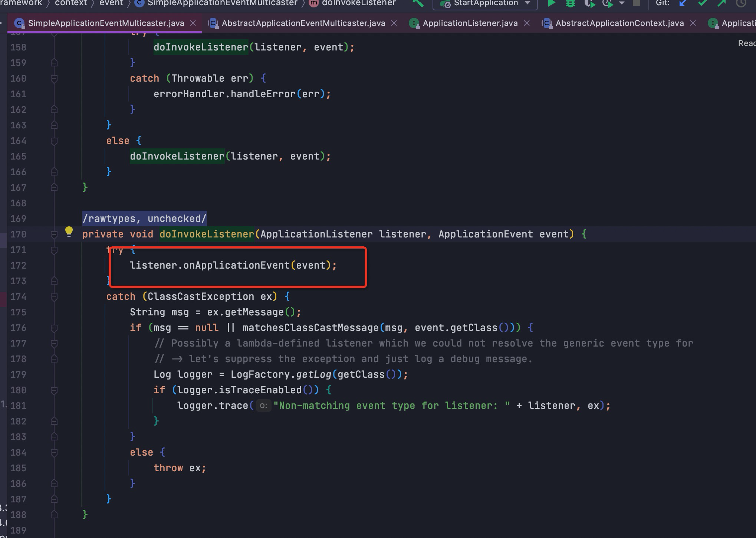756x538 pixels.
Task: Click the Git commit checkmark
Action: pyautogui.click(x=702, y=3)
